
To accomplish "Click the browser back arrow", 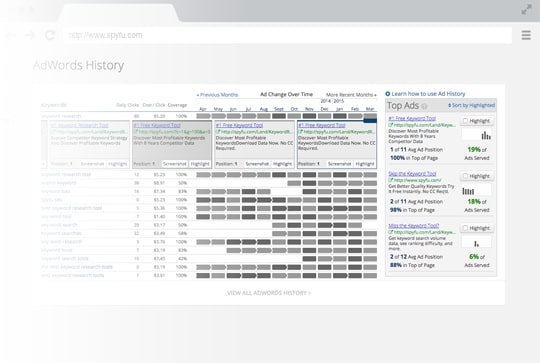I will click(11, 35).
